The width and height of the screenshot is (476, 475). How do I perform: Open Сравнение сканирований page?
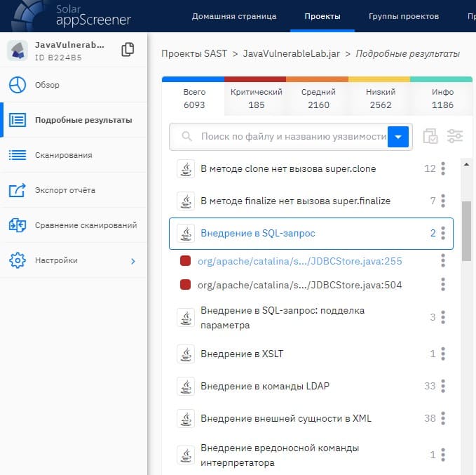pyautogui.click(x=74, y=225)
